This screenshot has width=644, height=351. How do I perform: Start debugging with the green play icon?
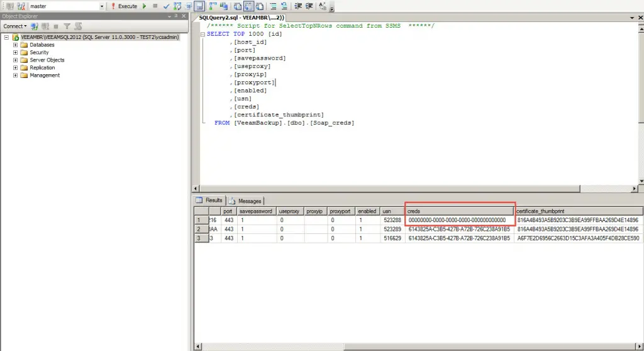click(144, 6)
